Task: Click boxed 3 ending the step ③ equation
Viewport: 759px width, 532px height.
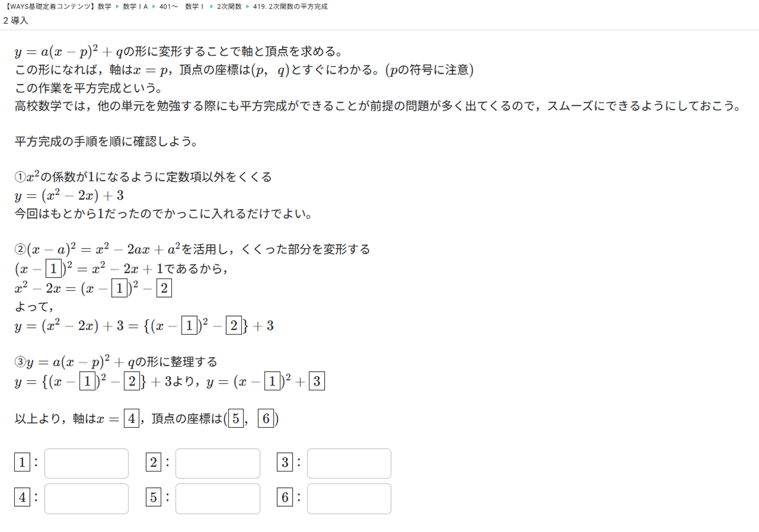Action: pyautogui.click(x=317, y=381)
